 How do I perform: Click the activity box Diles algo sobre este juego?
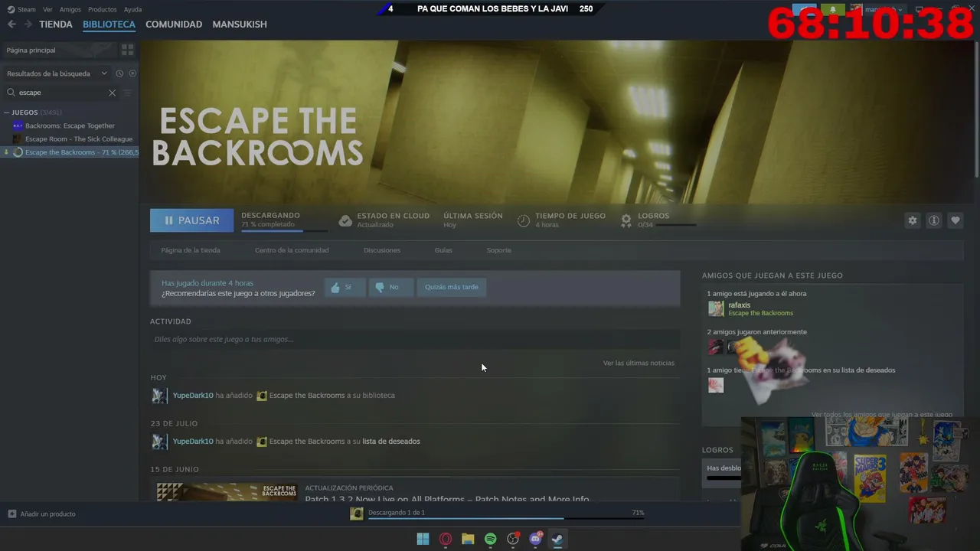415,339
